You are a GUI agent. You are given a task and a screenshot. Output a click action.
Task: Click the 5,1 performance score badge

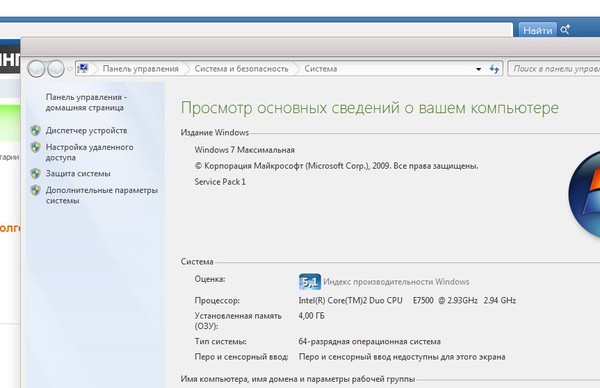[x=310, y=282]
